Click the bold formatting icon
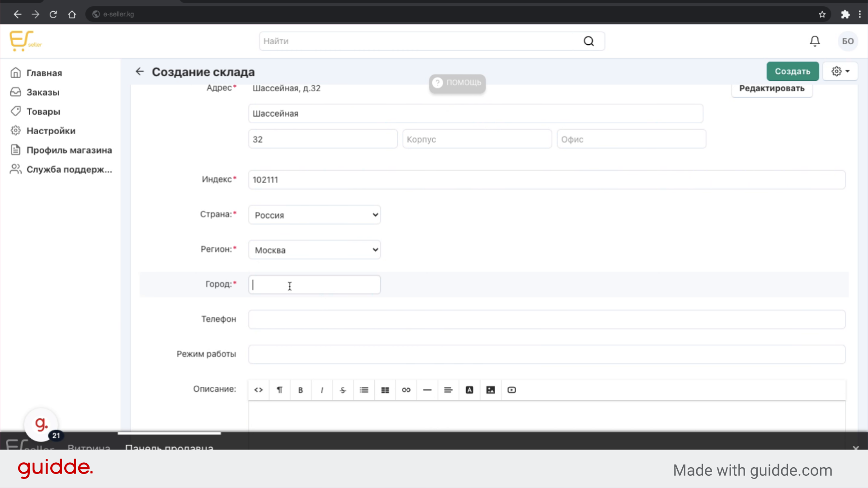 pyautogui.click(x=301, y=390)
